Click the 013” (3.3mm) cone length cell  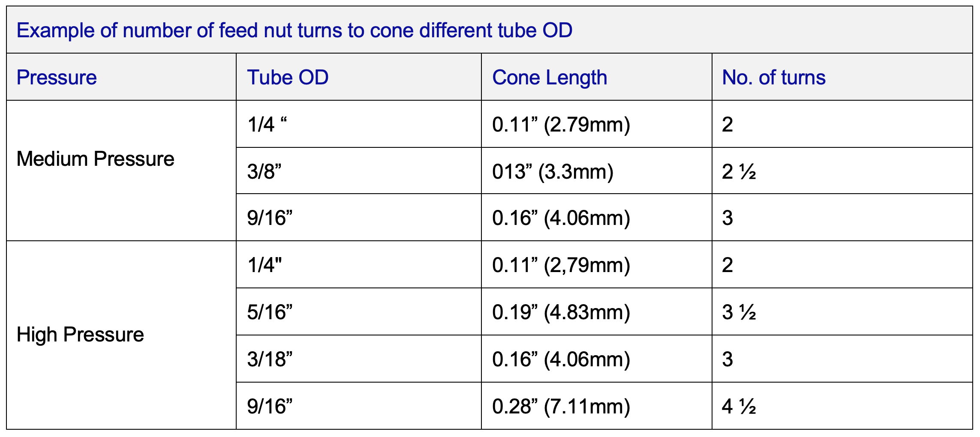[x=553, y=171]
